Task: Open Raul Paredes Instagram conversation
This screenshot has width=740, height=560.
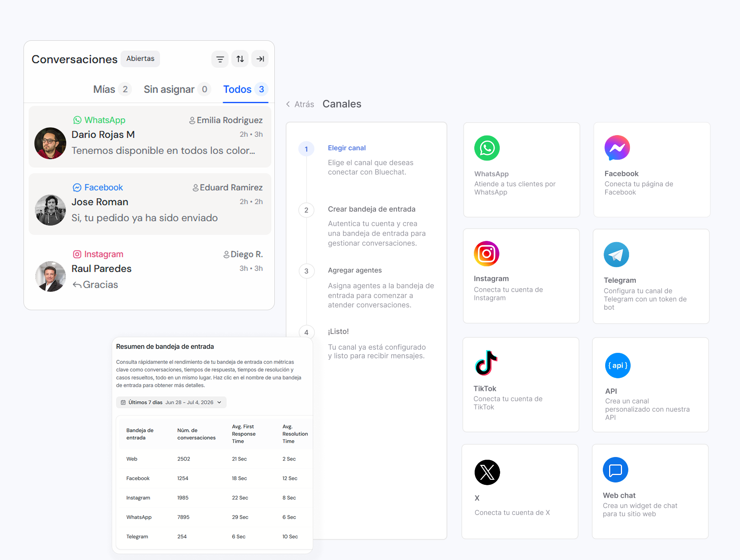Action: pyautogui.click(x=150, y=271)
